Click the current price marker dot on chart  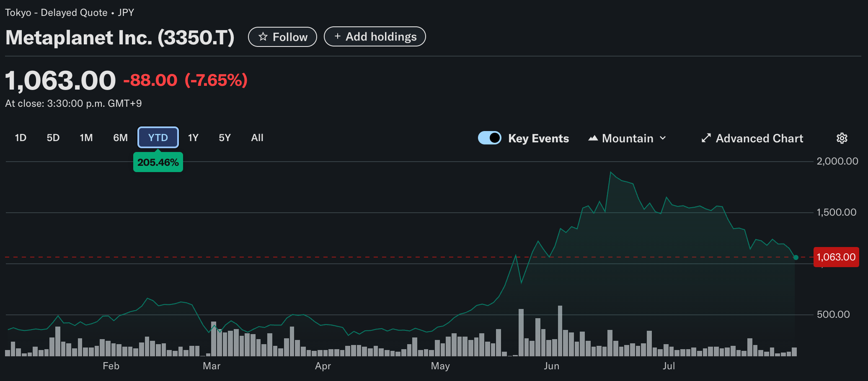pos(796,257)
